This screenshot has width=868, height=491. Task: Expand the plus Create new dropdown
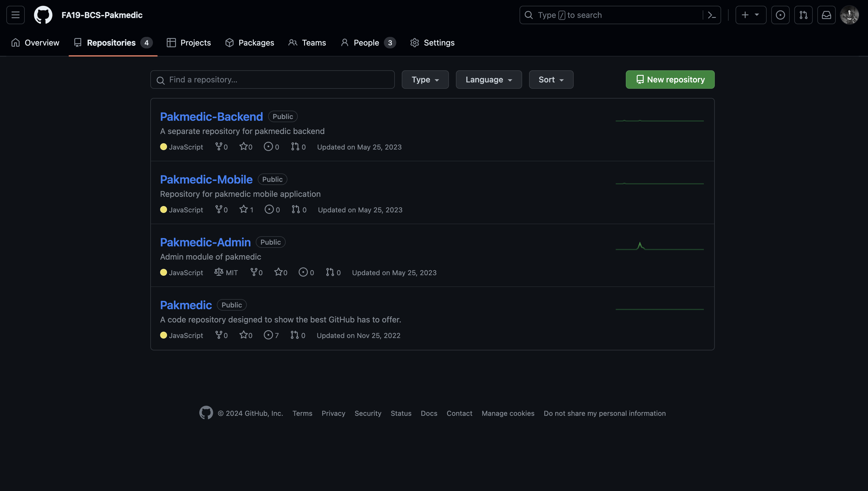click(x=751, y=15)
